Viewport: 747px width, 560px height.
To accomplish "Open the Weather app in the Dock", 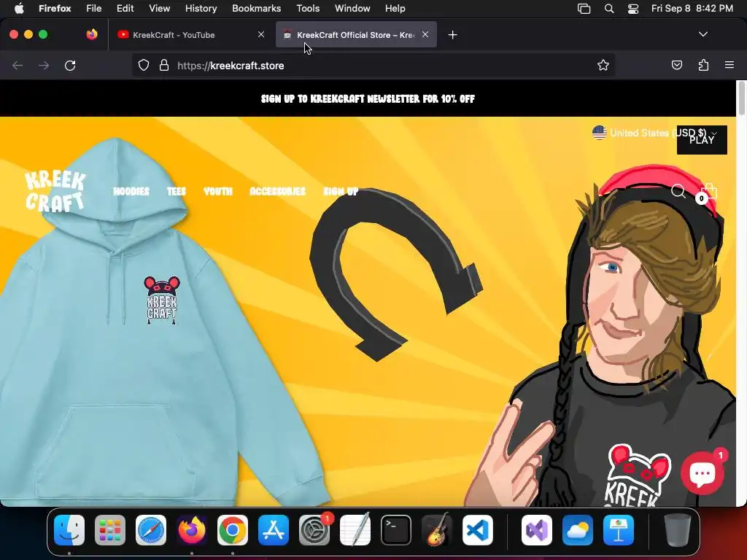I will click(578, 530).
